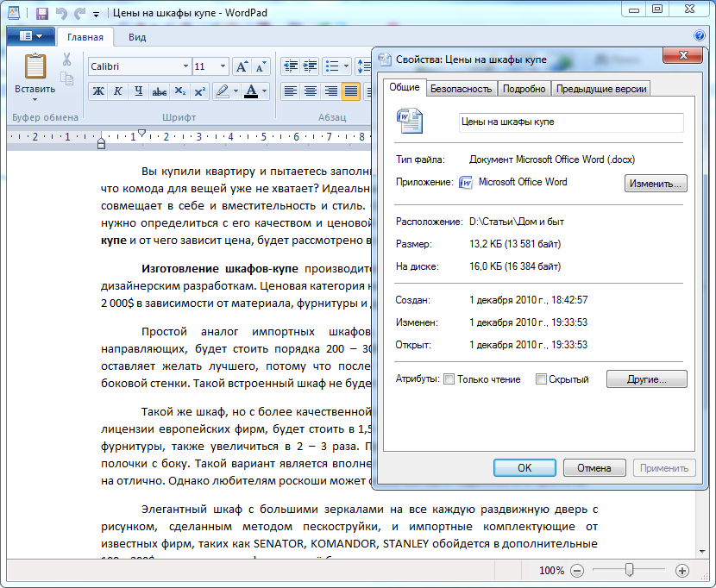This screenshot has height=588, width=716.
Task: Center-align the paragraph
Action: (x=310, y=91)
